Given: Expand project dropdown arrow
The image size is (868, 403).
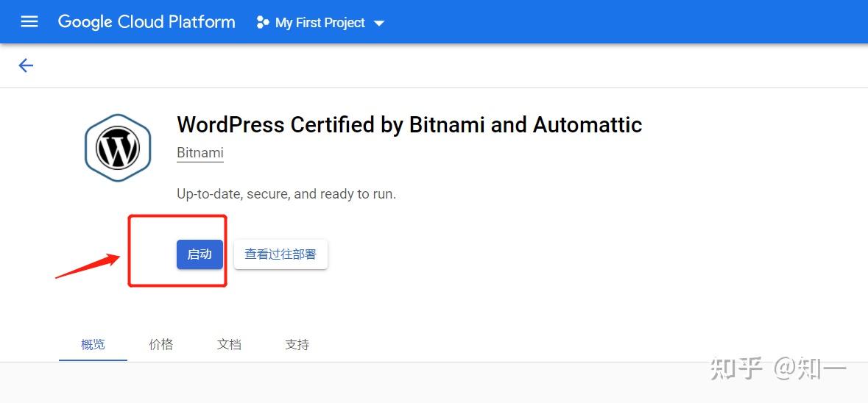Looking at the screenshot, I should [379, 24].
